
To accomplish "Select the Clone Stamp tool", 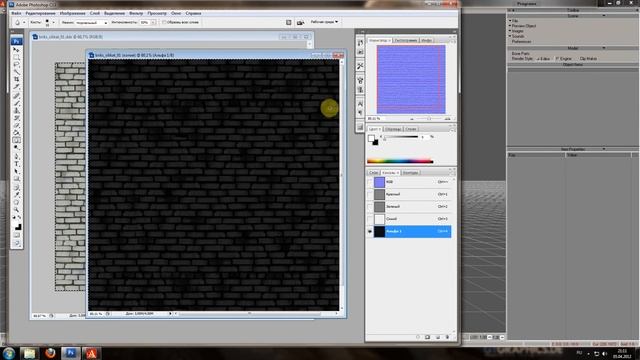I will pos(16,110).
